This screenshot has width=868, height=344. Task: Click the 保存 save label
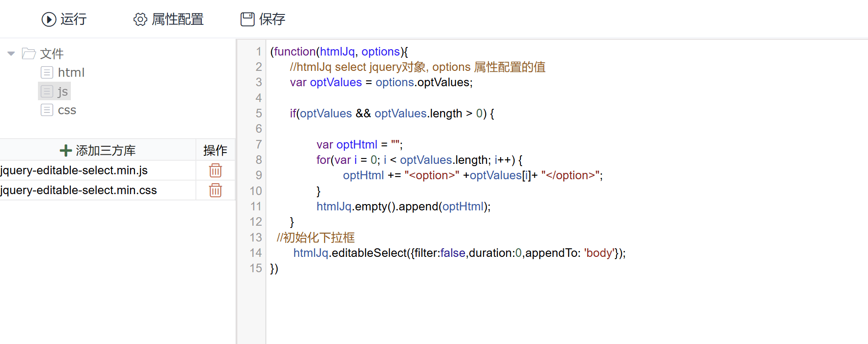coord(272,19)
